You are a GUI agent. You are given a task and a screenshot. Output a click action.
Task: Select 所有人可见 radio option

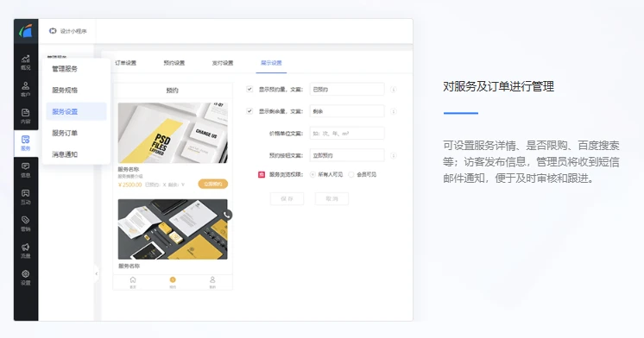[x=313, y=174]
